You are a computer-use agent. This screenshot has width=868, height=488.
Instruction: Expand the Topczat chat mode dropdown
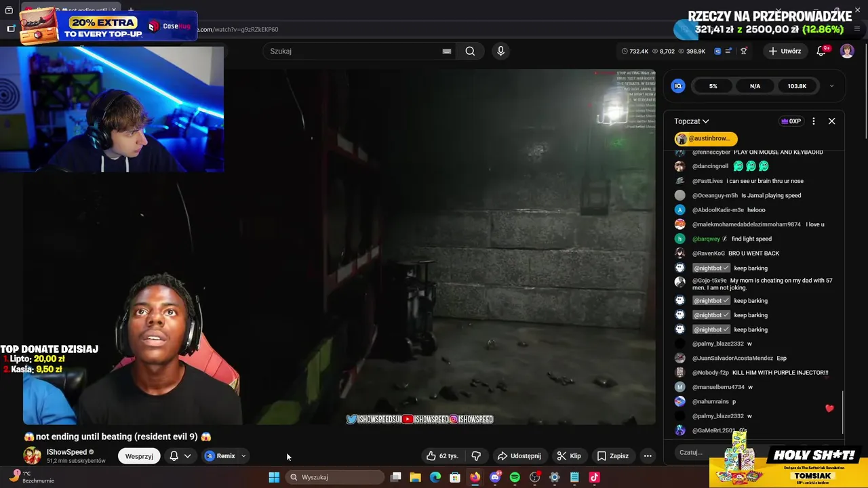pos(692,121)
